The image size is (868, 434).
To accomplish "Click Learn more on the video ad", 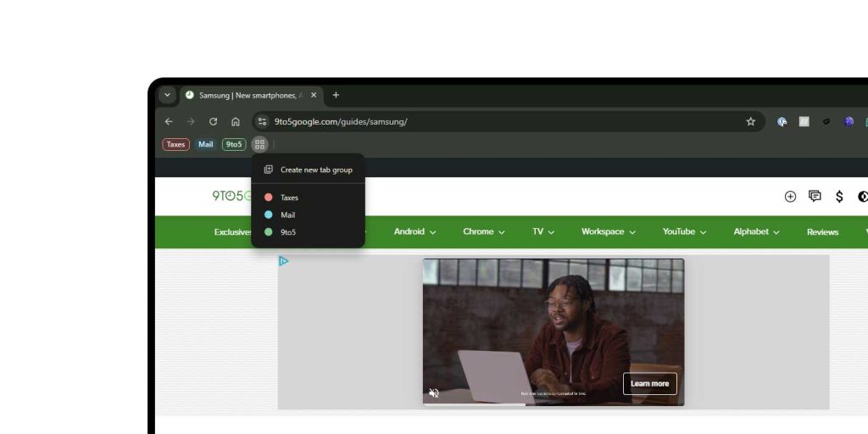I will 649,384.
